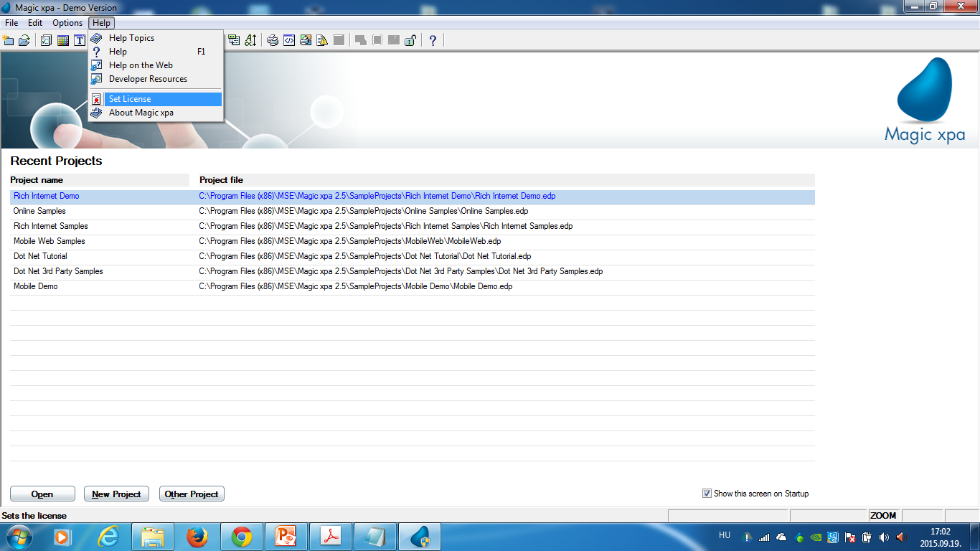Click the New Project toolbar icon
Viewport: 980px width, 551px height.
(x=9, y=40)
